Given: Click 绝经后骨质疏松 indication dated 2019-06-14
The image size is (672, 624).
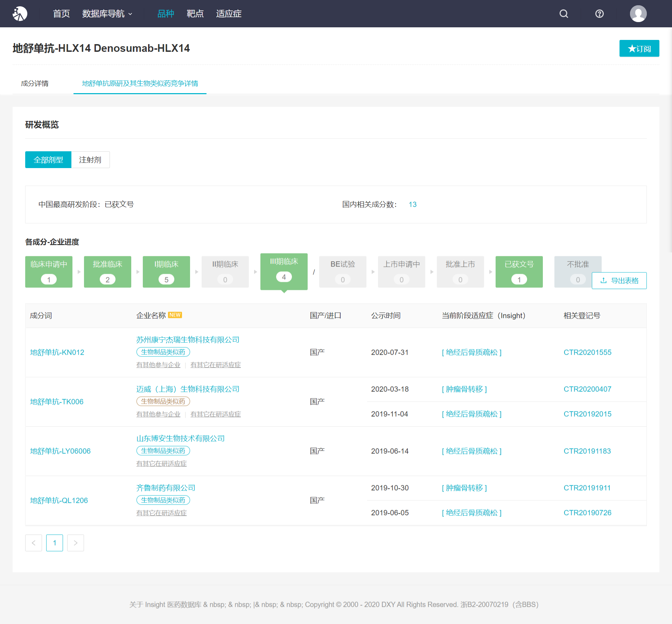Looking at the screenshot, I should point(471,451).
